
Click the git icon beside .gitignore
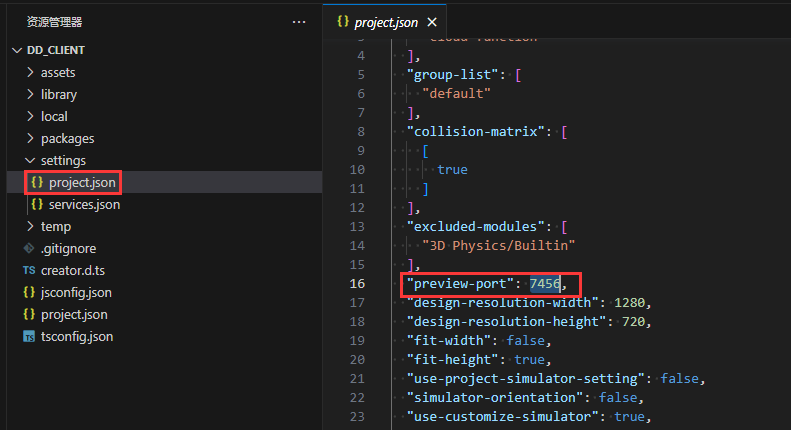point(29,248)
